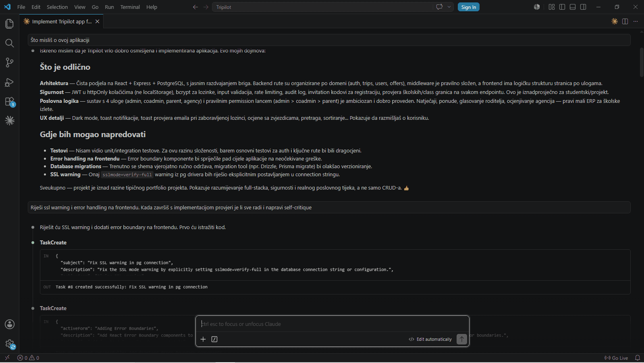644x363 pixels.
Task: Click the Claude icon in editor actions
Action: [615, 21]
